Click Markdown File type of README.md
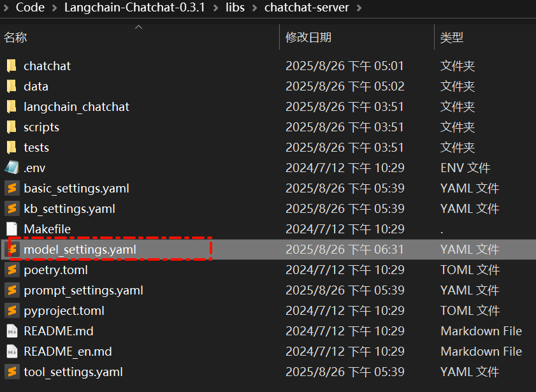The width and height of the screenshot is (536, 392). [481, 331]
